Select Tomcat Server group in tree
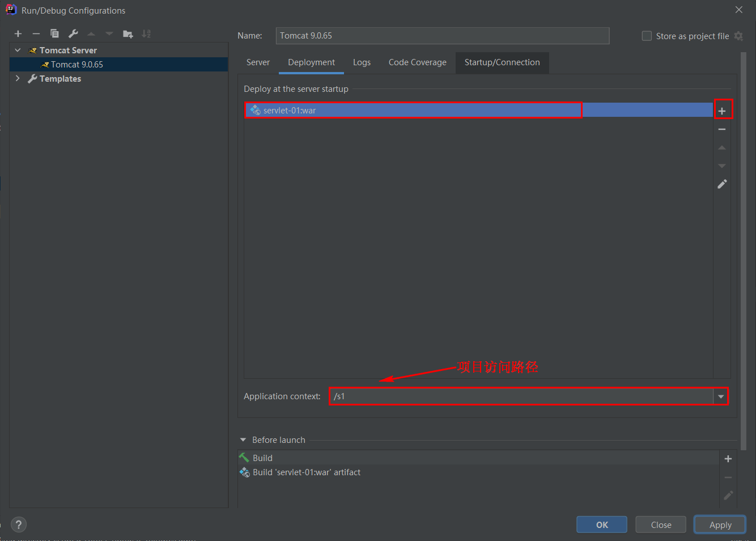756x541 pixels. click(119, 50)
